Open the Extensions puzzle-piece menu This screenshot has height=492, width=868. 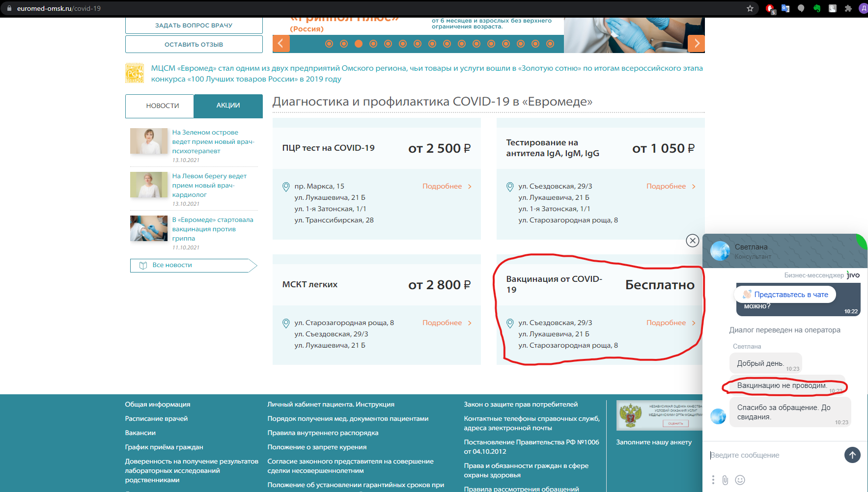click(848, 8)
